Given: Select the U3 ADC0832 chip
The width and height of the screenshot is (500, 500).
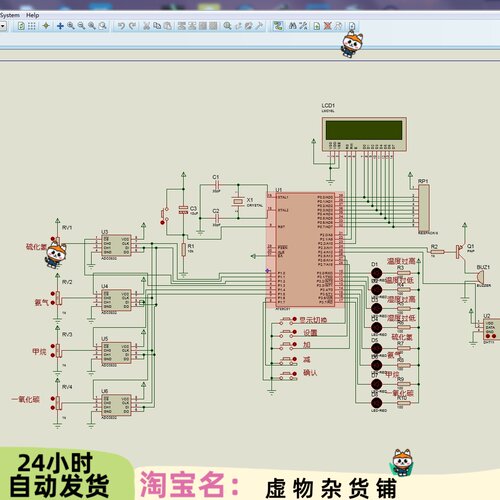Looking at the screenshot, I should pyautogui.click(x=116, y=245).
